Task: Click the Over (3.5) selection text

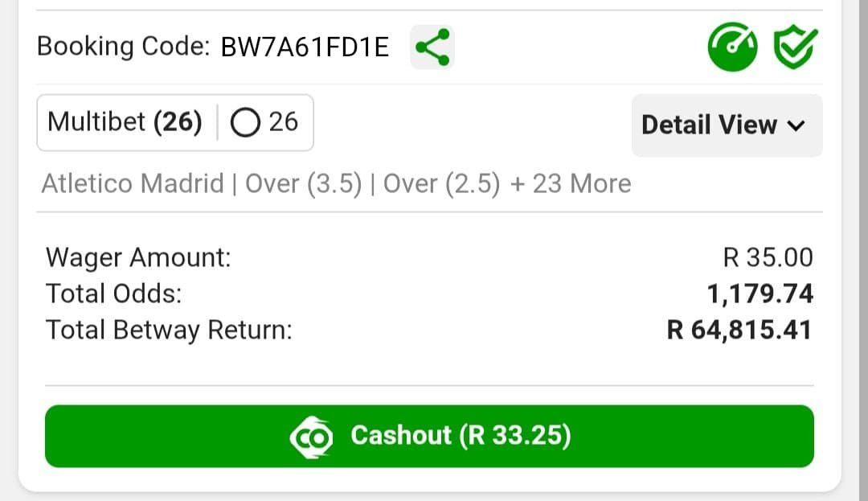Action: tap(303, 184)
